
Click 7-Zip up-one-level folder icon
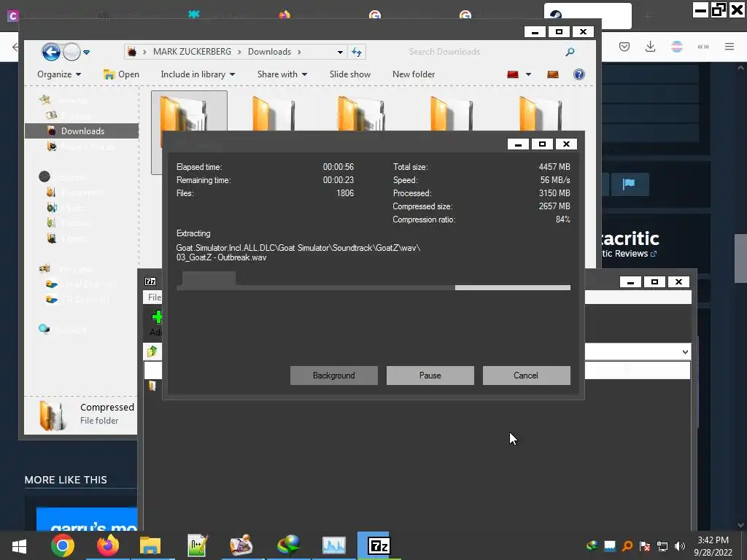coord(152,351)
